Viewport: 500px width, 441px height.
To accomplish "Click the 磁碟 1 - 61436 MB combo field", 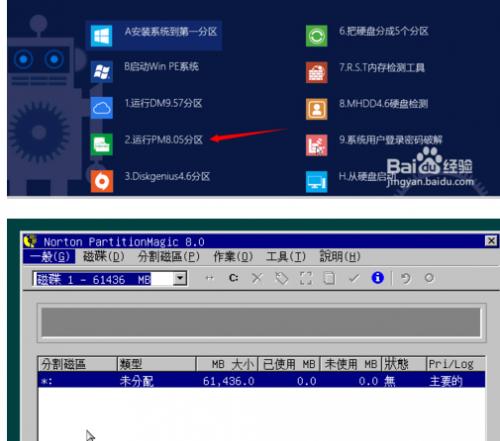I will [110, 279].
